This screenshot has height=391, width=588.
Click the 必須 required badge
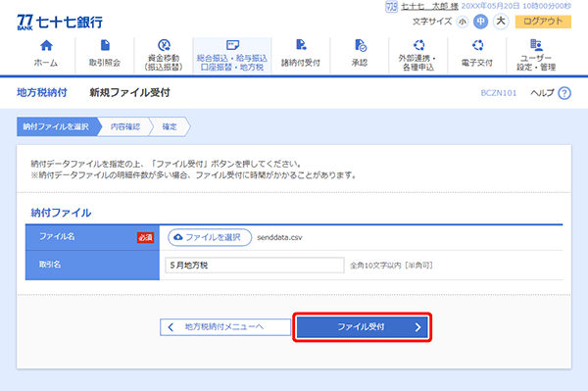pyautogui.click(x=145, y=237)
